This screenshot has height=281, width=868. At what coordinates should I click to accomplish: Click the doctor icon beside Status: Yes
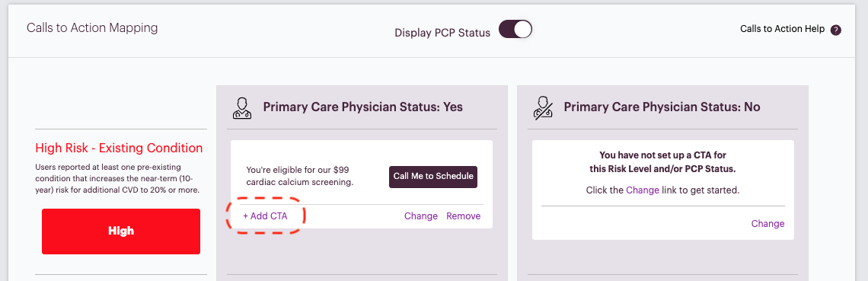(241, 108)
